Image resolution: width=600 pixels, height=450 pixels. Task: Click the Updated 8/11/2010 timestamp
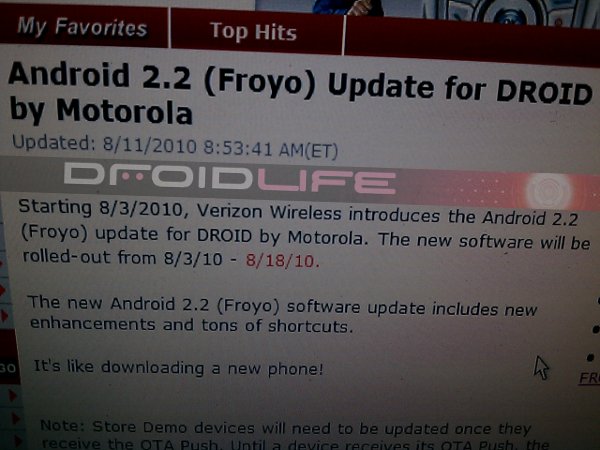[175, 146]
